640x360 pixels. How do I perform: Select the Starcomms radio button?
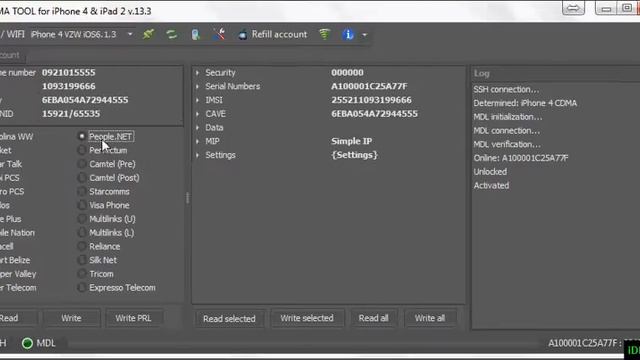[82, 191]
